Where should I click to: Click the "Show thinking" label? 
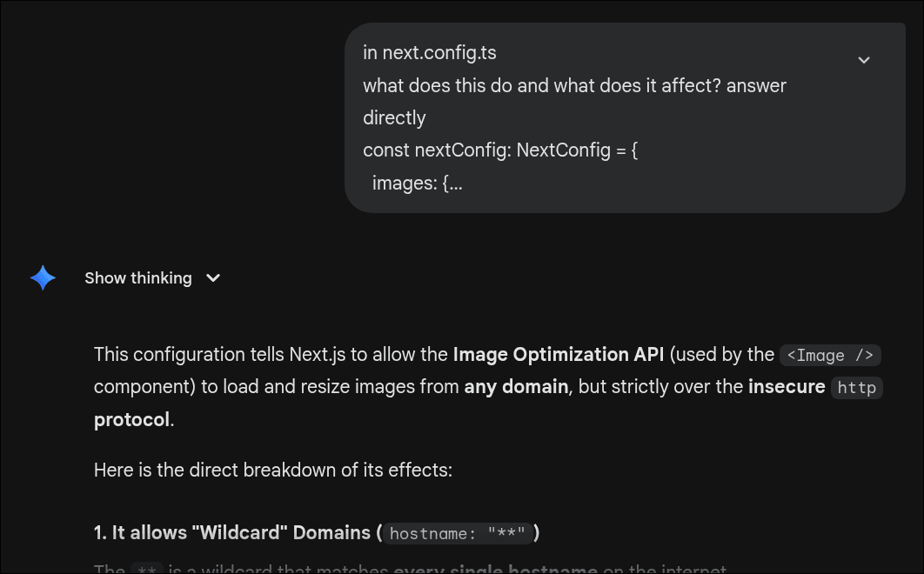click(x=137, y=278)
